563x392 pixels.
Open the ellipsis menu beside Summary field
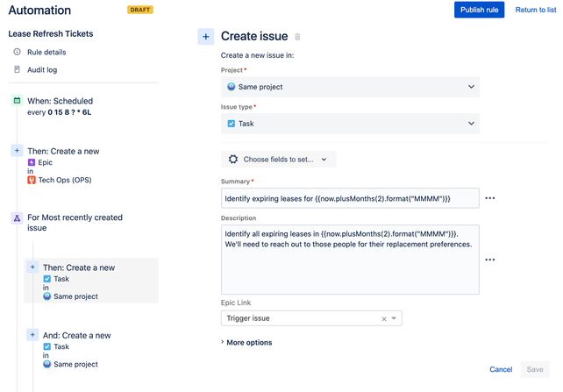pos(489,198)
